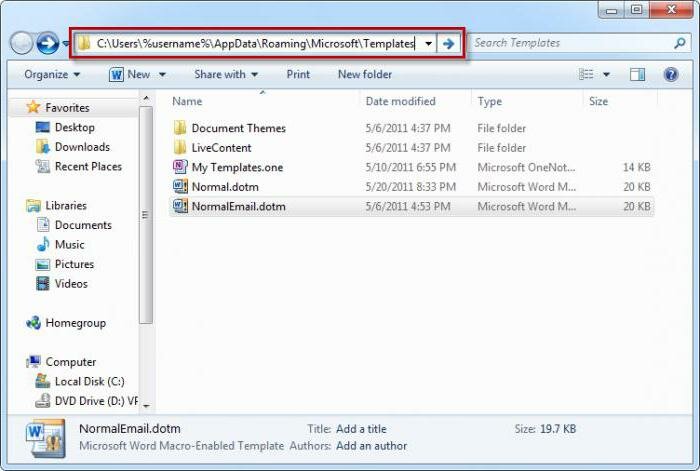Click the Size 19.7 KB detail

coord(545,429)
